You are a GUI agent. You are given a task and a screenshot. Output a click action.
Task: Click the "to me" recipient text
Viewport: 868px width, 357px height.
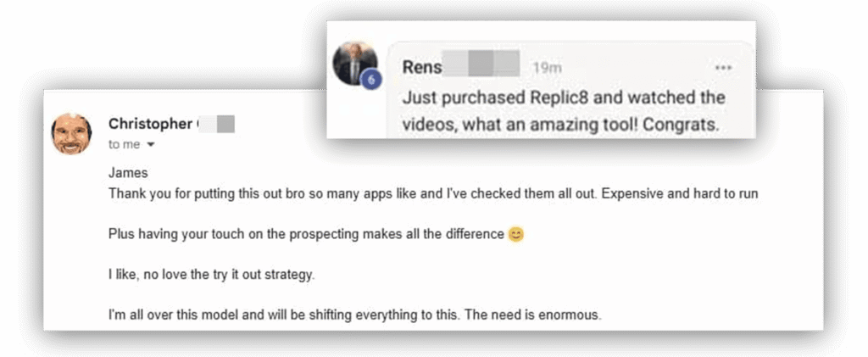pos(124,145)
